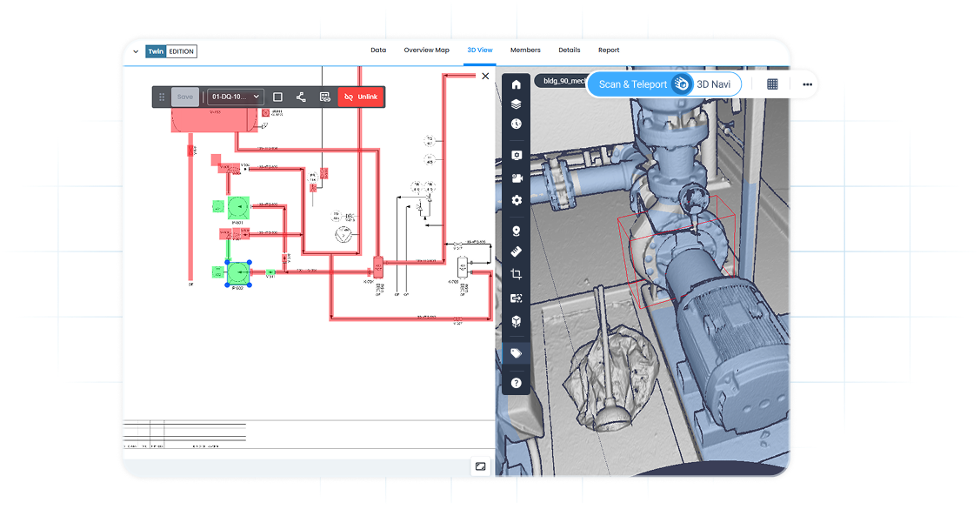Select the crop tool icon
The width and height of the screenshot is (980, 516).
pyautogui.click(x=517, y=274)
